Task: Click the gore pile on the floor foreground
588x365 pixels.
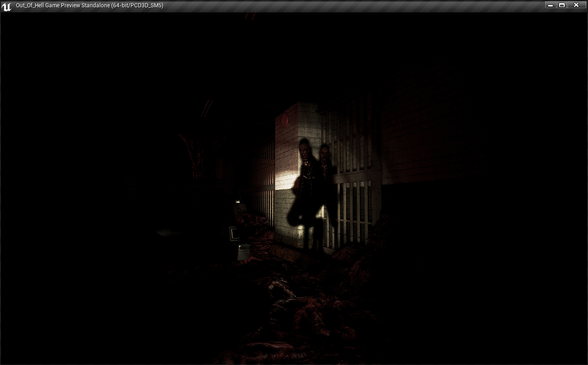Action: pyautogui.click(x=298, y=312)
